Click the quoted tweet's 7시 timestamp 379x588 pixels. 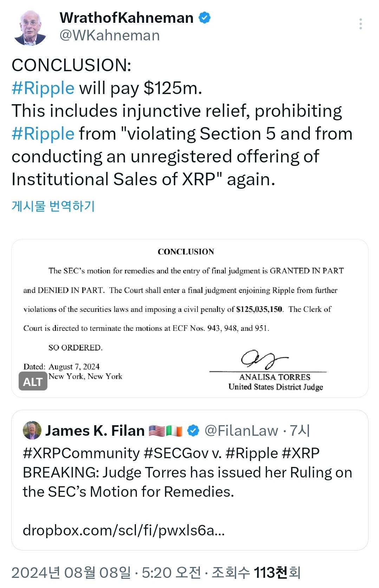coord(300,430)
